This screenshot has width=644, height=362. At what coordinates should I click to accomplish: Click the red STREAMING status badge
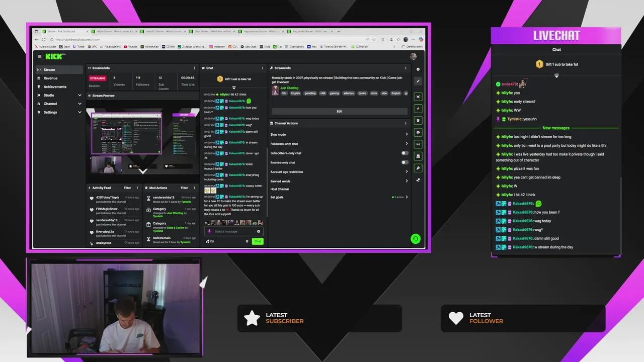(x=98, y=78)
